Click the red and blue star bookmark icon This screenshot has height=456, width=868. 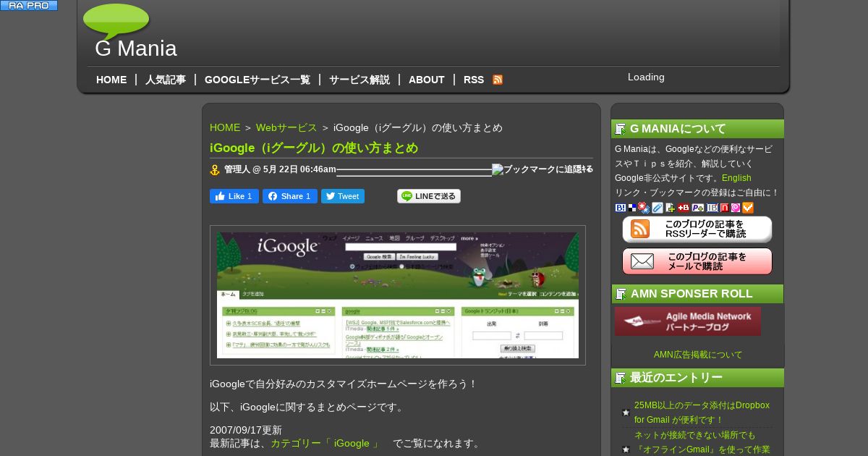(644, 208)
